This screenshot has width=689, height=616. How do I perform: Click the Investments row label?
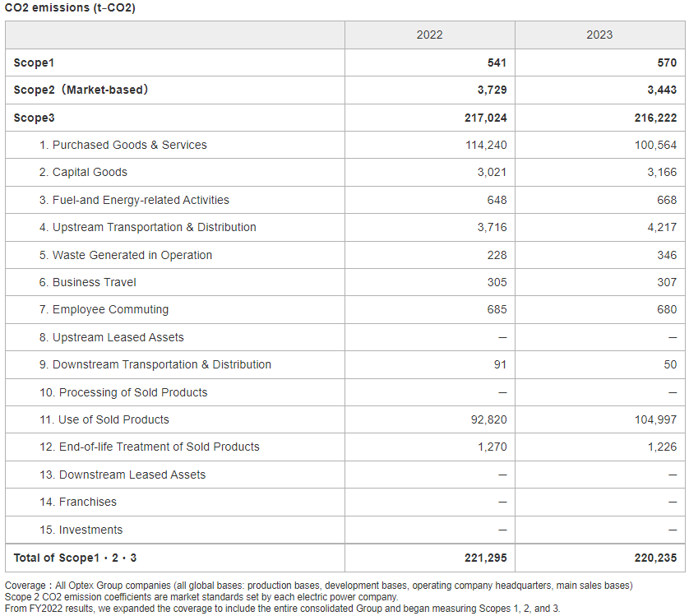(81, 530)
